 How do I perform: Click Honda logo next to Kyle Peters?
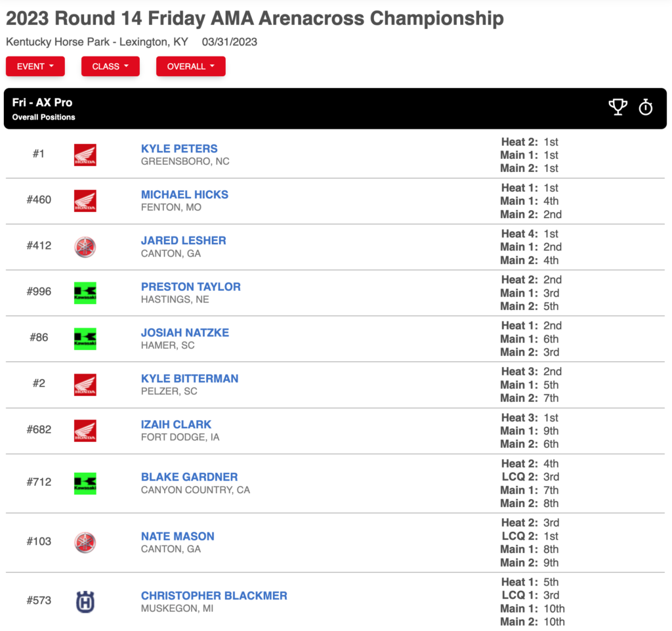click(85, 155)
